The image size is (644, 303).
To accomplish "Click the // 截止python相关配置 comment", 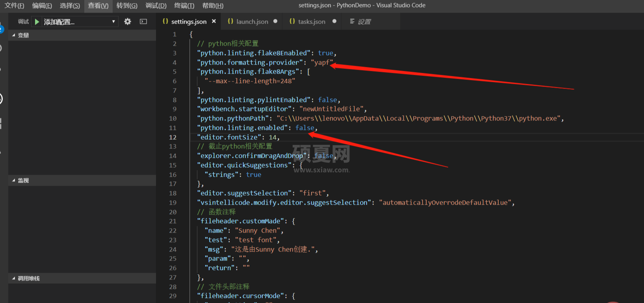I will 235,146.
